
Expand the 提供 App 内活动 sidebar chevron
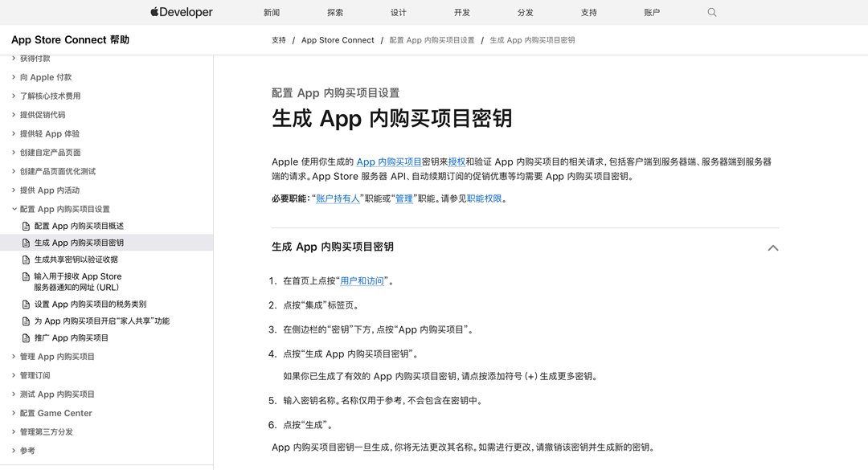coord(14,190)
